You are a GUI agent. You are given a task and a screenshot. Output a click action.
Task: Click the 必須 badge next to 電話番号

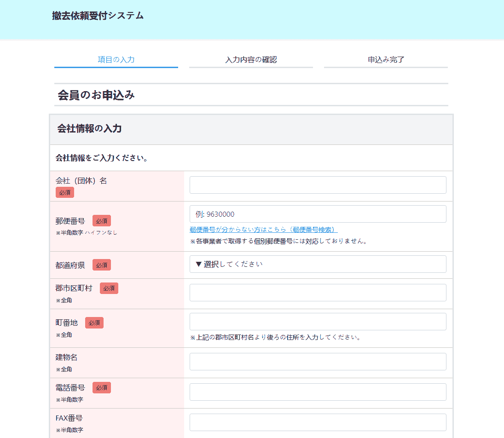(101, 388)
